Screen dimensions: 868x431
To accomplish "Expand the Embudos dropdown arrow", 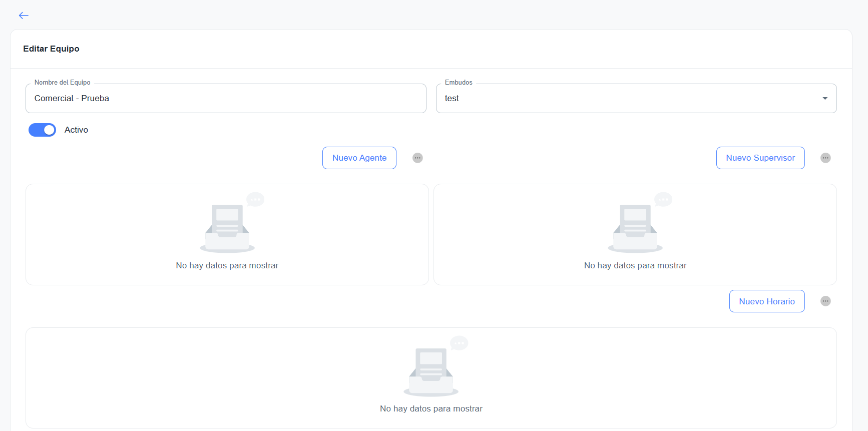I will point(824,99).
